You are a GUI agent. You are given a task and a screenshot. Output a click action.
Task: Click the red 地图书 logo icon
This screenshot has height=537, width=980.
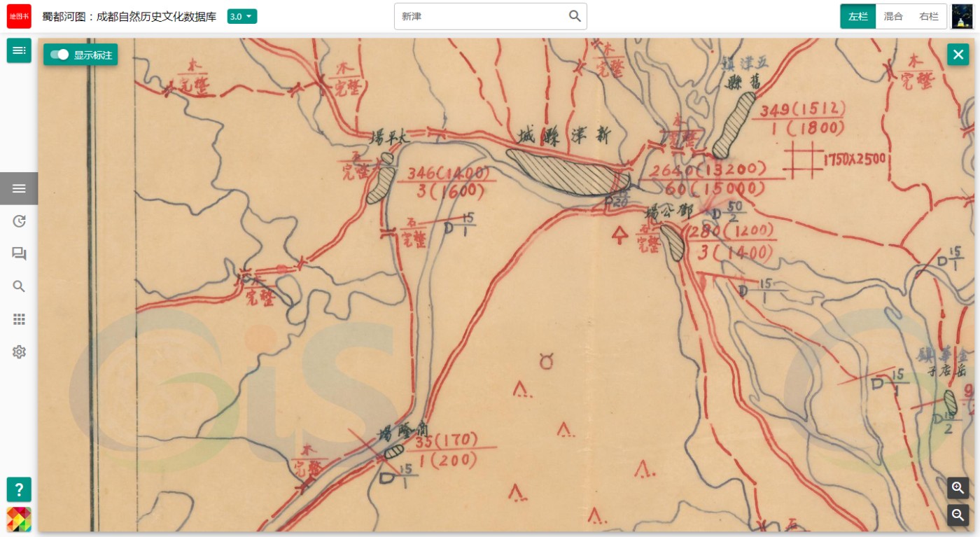click(19, 16)
